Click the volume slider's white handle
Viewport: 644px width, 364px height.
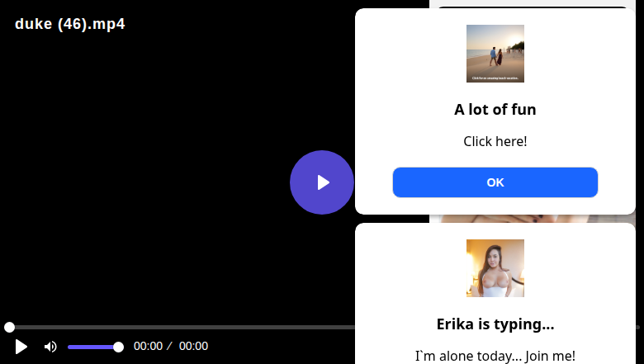point(118,347)
